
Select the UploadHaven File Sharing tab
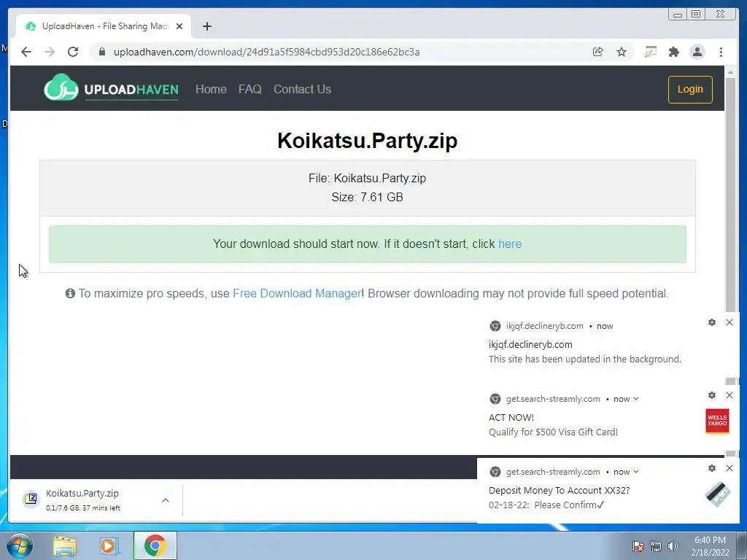pyautogui.click(x=104, y=26)
